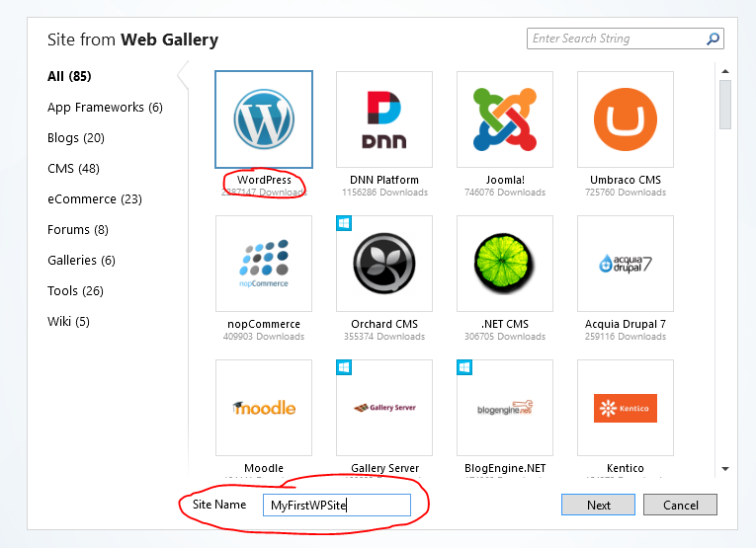Click the Joomla! label text

tap(505, 180)
